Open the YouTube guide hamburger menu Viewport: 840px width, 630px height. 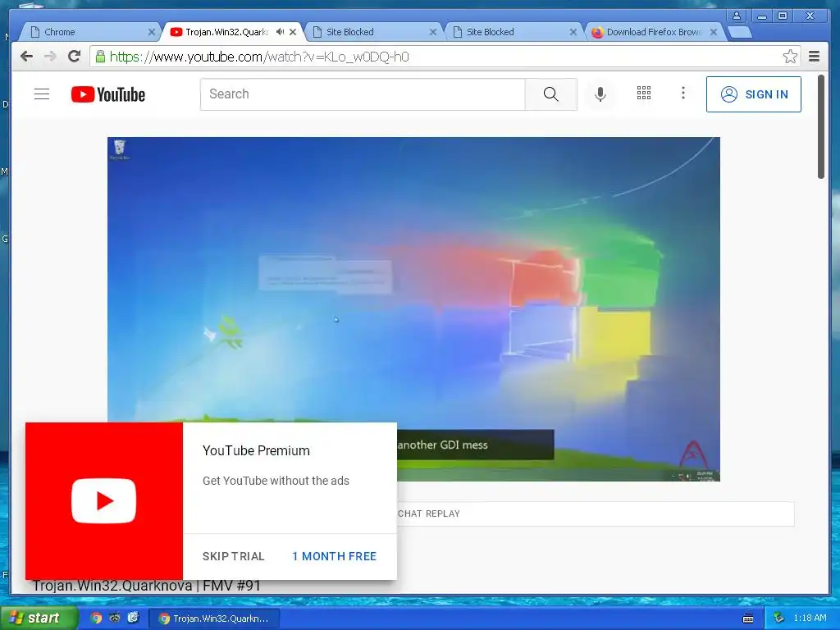42,94
